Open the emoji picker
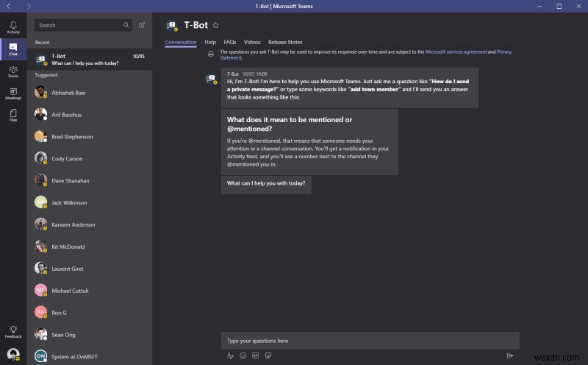The image size is (588, 365). (243, 355)
